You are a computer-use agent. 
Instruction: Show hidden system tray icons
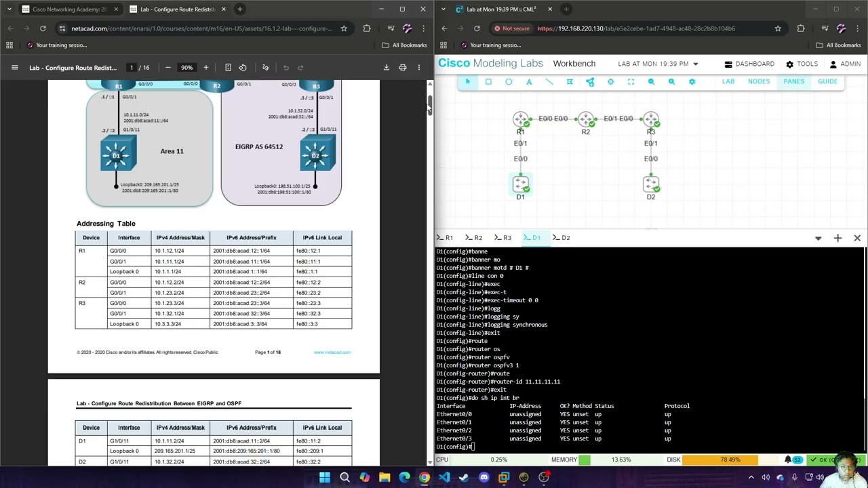pos(752,477)
